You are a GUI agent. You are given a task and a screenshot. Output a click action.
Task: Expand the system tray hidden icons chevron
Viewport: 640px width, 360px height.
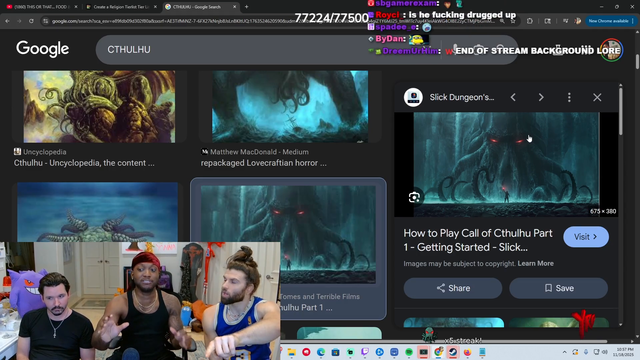pos(564,352)
